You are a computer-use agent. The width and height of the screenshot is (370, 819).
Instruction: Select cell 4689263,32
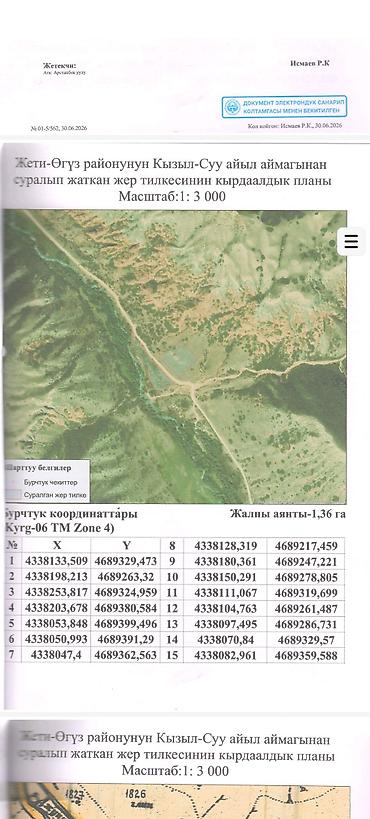(126, 577)
